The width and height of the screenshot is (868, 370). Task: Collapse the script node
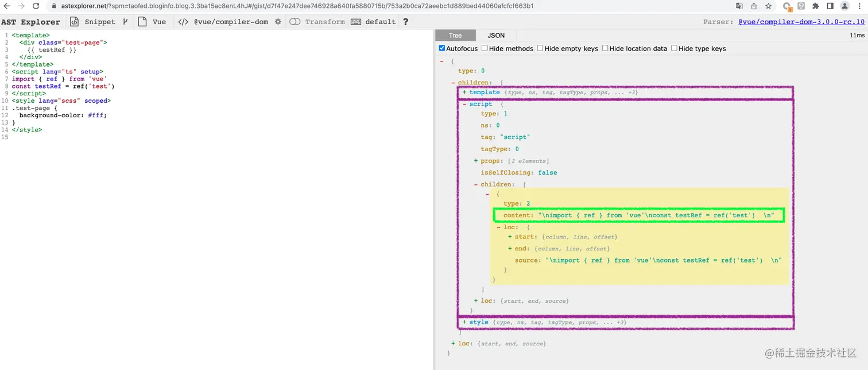pyautogui.click(x=464, y=105)
